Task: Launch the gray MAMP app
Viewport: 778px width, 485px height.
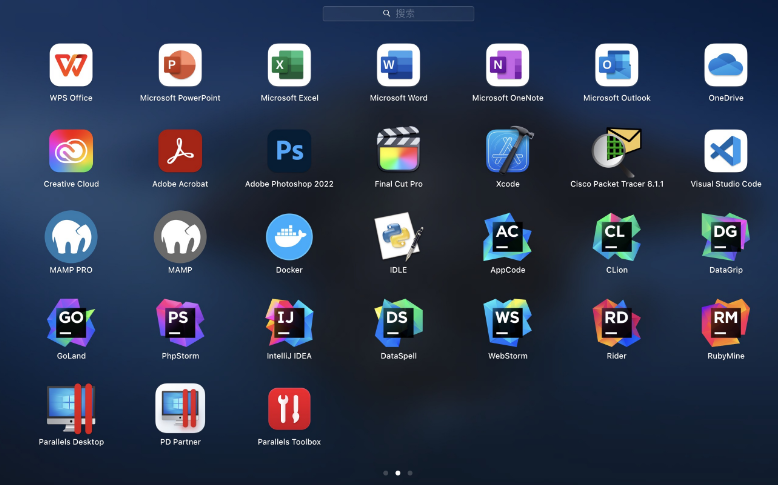Action: 180,237
